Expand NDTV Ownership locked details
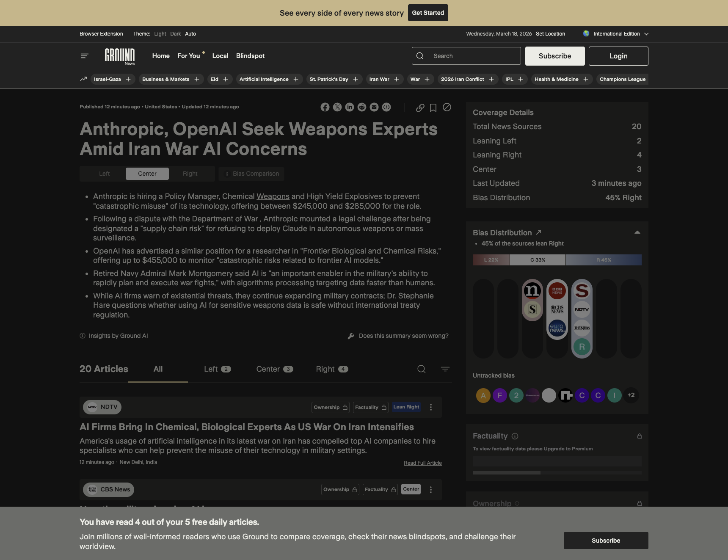Viewport: 728px width, 560px height. click(331, 407)
